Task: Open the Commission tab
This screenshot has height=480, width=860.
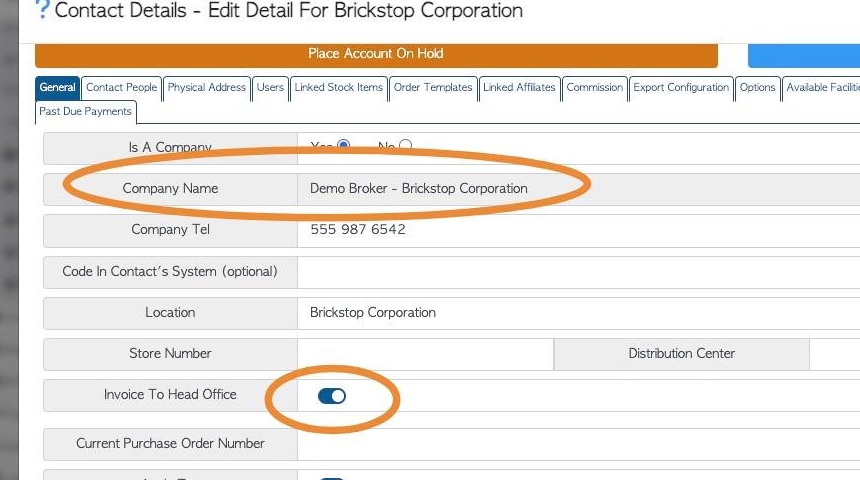Action: pyautogui.click(x=594, y=88)
